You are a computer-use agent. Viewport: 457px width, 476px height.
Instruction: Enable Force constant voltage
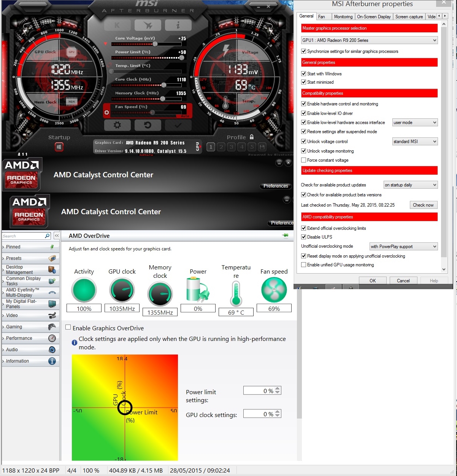(x=303, y=160)
